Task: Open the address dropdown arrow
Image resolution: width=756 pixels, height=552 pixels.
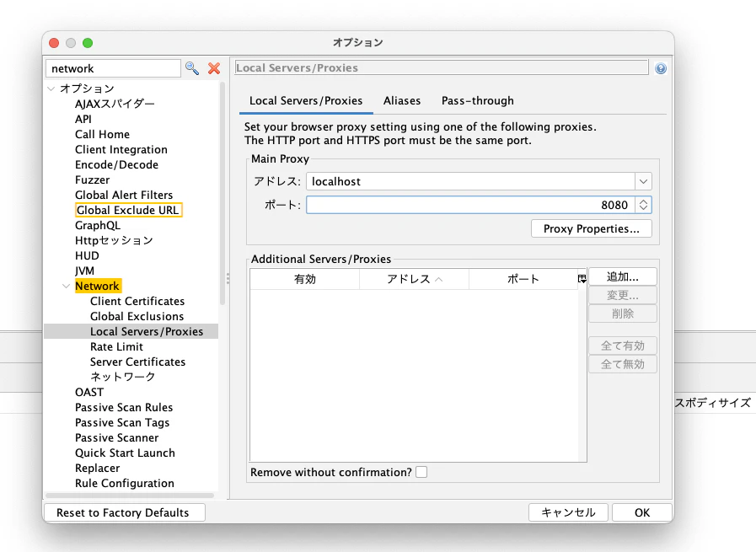Action: click(643, 181)
